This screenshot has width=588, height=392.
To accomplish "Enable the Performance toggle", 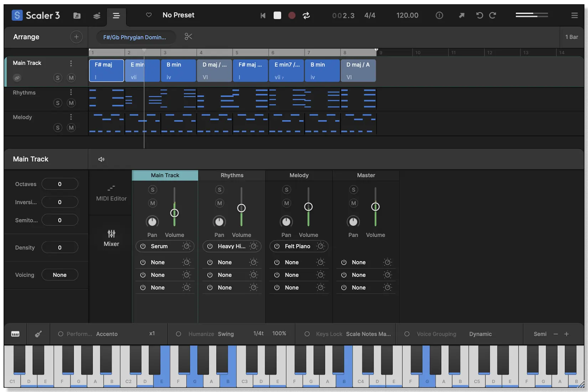I will pos(61,334).
